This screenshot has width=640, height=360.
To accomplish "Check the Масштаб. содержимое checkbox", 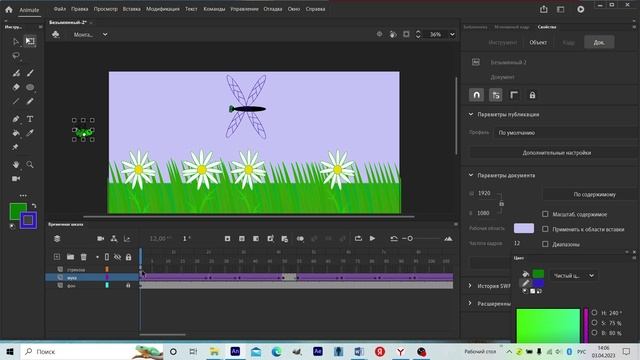I will coord(545,214).
